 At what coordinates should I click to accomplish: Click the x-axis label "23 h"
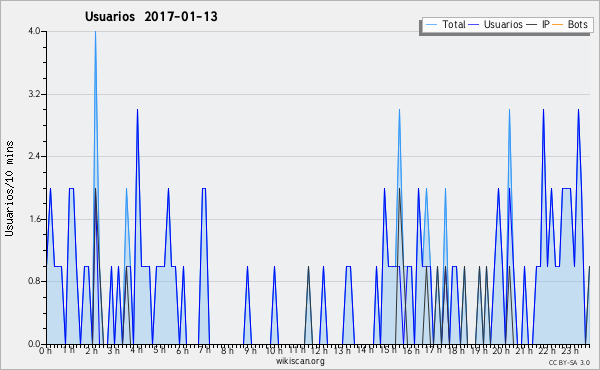(569, 351)
